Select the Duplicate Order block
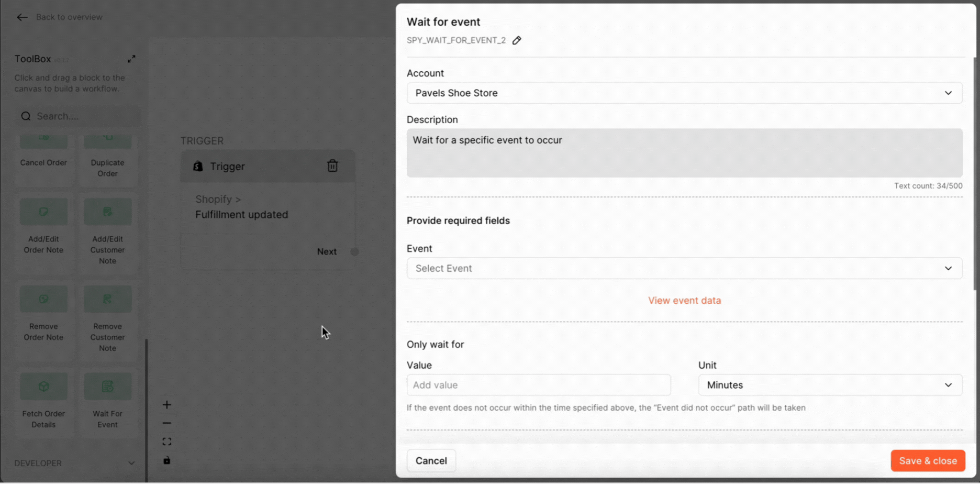The width and height of the screenshot is (980, 484). pyautogui.click(x=107, y=159)
